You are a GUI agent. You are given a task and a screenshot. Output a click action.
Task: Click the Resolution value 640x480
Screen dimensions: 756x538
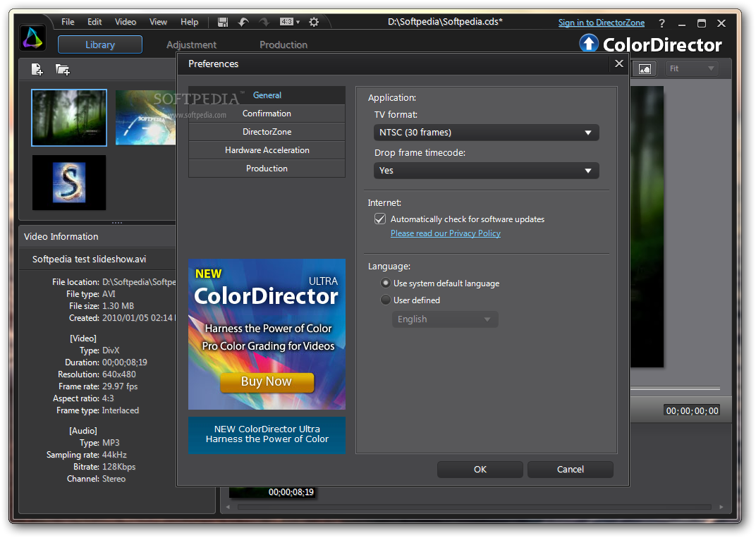tap(119, 374)
